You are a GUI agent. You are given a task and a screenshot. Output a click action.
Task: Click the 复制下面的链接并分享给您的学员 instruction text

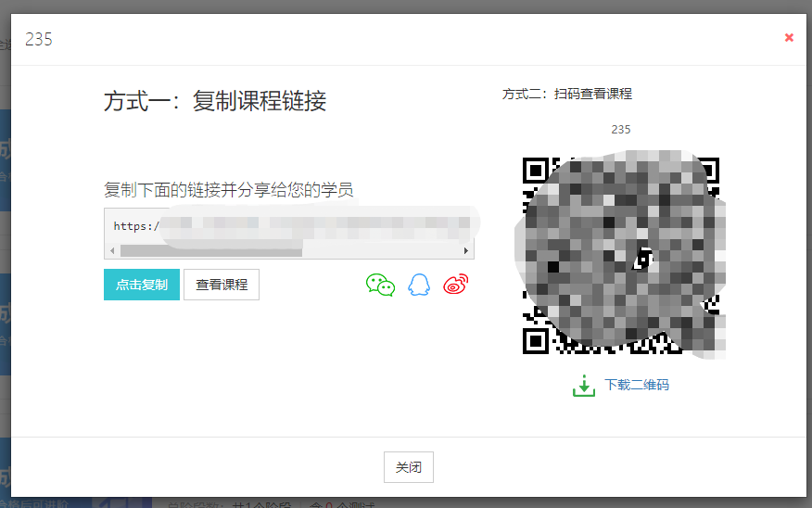228,189
